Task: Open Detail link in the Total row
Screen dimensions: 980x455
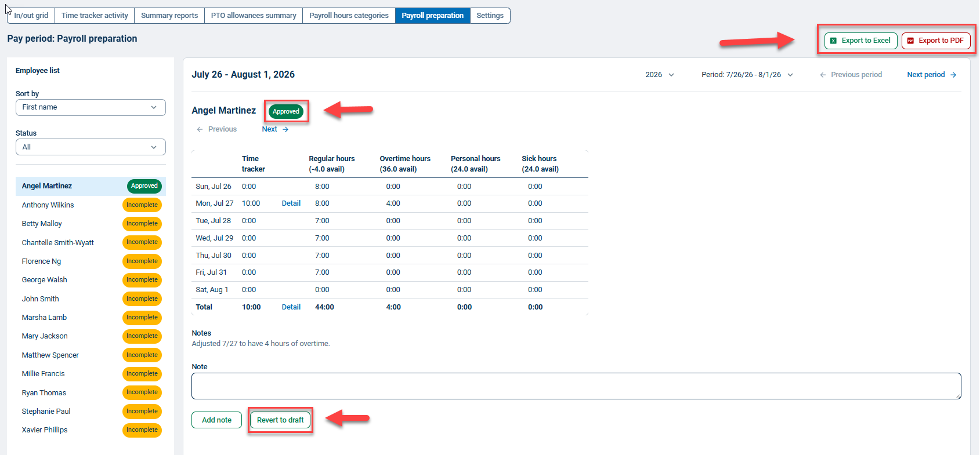Action: 291,307
